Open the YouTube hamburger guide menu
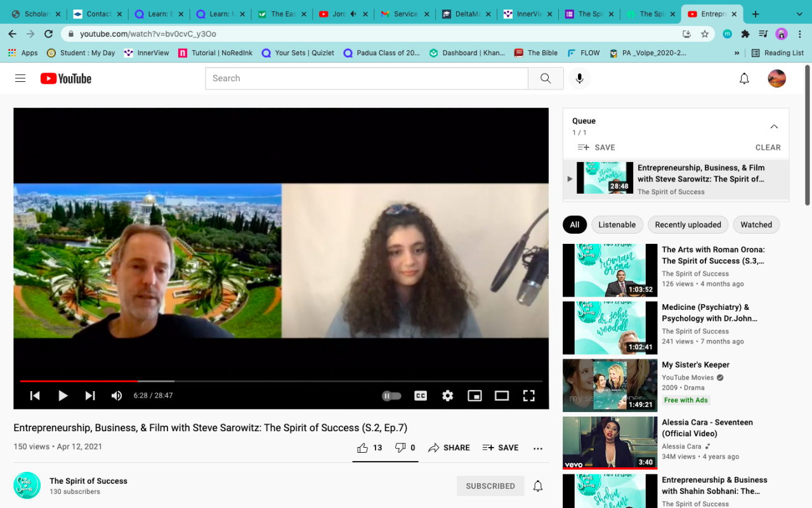 pyautogui.click(x=20, y=78)
